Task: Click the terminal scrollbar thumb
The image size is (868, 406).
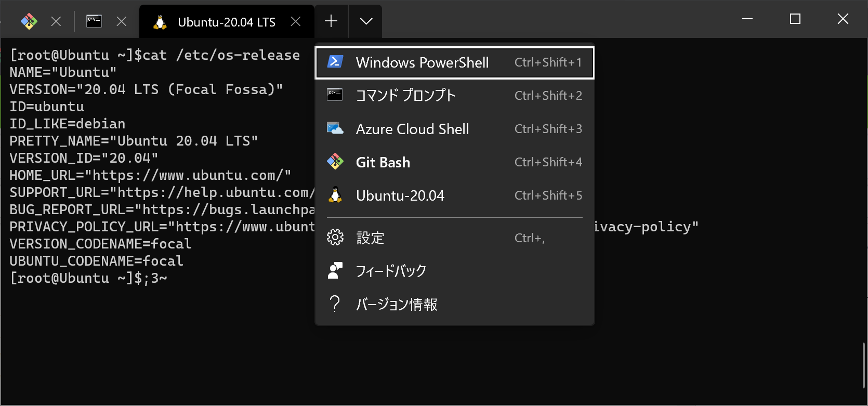Action: click(x=864, y=366)
